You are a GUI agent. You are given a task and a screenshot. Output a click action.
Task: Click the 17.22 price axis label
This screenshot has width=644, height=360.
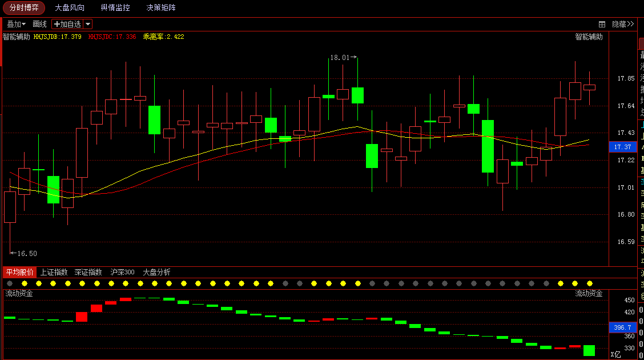pos(626,160)
